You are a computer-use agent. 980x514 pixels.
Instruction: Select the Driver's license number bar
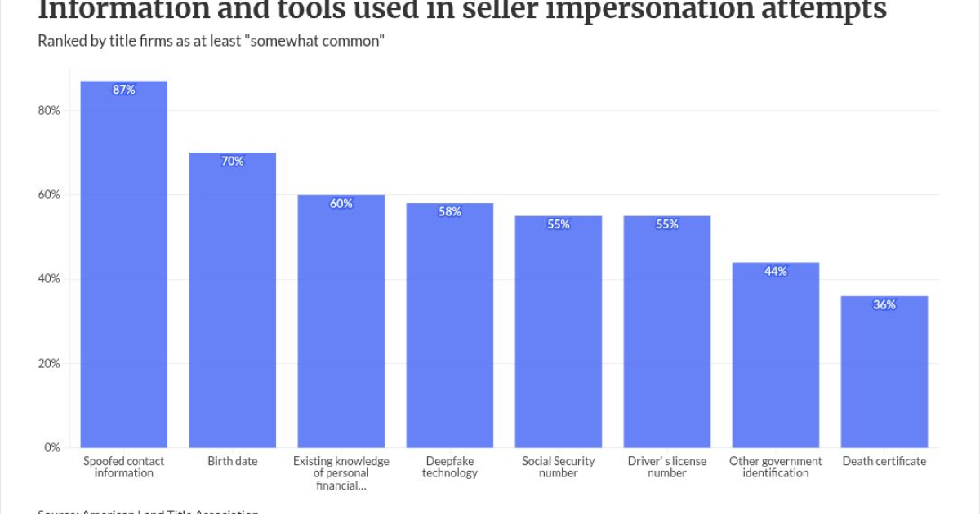click(x=666, y=331)
